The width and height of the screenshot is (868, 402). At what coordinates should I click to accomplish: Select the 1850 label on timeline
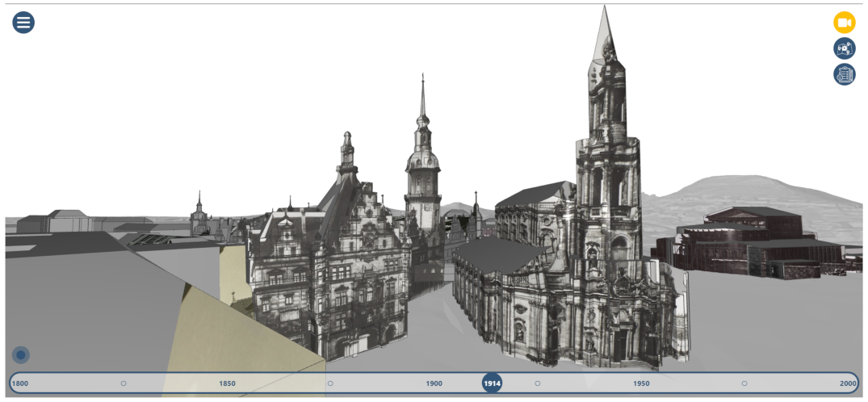pyautogui.click(x=227, y=383)
